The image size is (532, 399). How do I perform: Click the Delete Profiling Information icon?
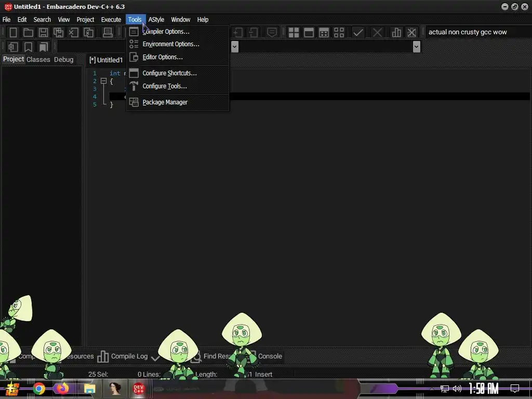pyautogui.click(x=411, y=33)
